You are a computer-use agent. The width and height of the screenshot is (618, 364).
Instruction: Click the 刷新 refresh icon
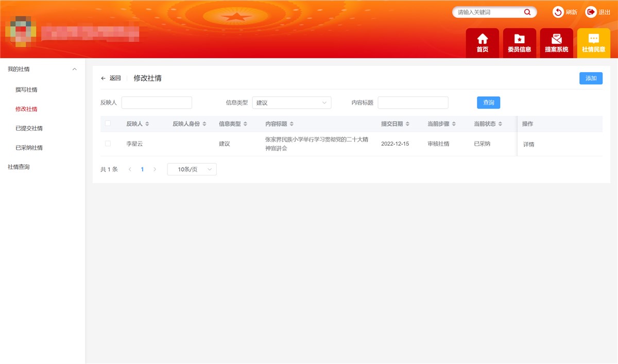(x=558, y=12)
